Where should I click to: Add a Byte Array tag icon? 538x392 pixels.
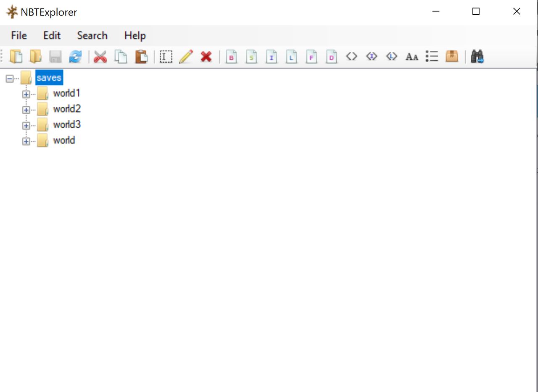coord(351,56)
